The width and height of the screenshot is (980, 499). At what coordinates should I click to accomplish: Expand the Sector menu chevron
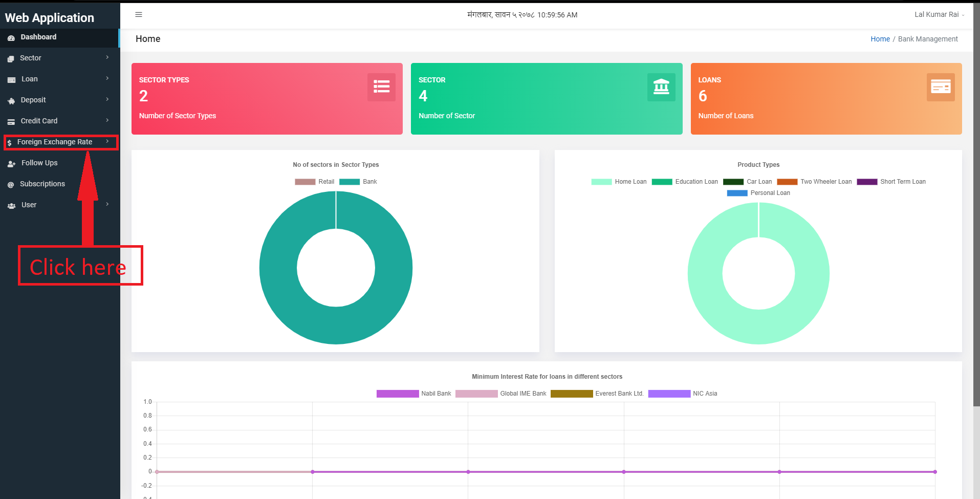point(107,57)
